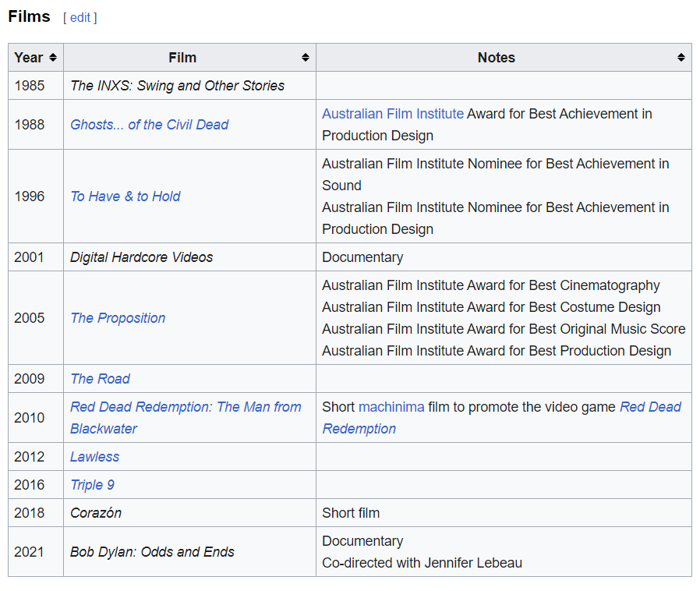Click the year 2001 cell

pyautogui.click(x=36, y=257)
